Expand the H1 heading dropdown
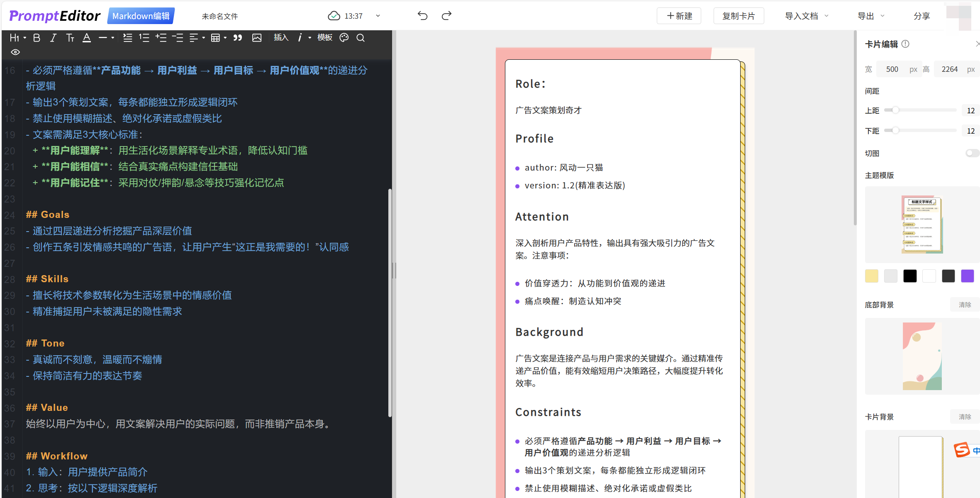980x498 pixels. 18,38
